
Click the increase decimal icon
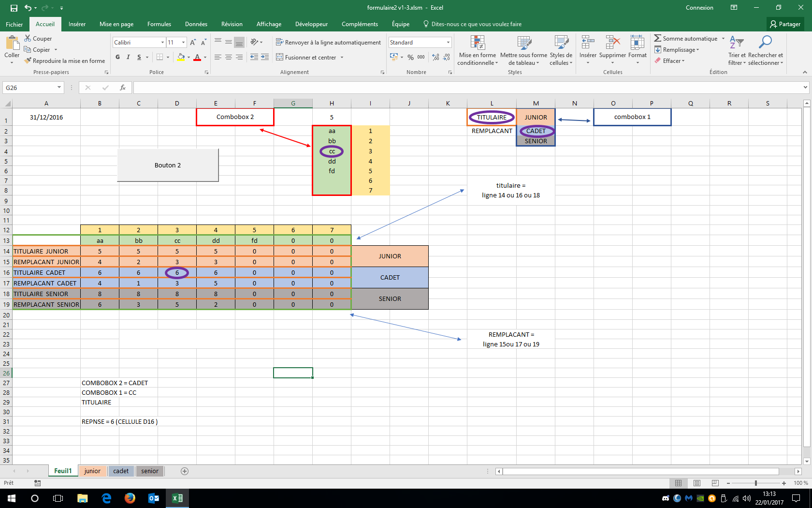[436, 57]
